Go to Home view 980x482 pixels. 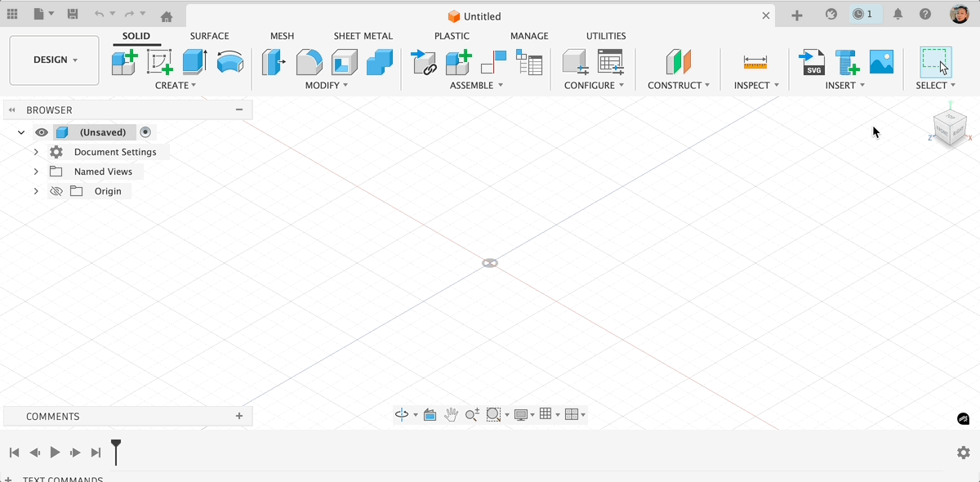(167, 16)
